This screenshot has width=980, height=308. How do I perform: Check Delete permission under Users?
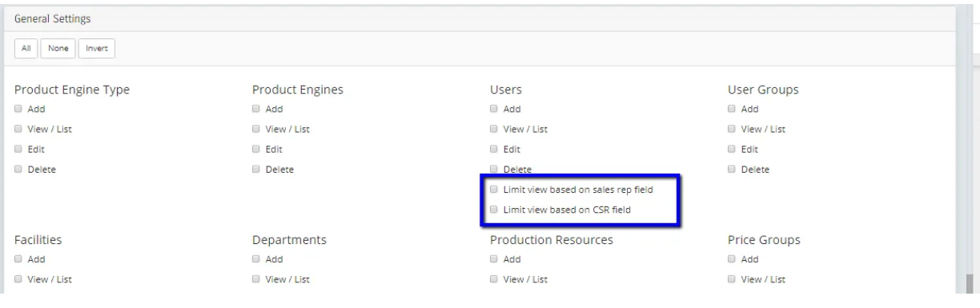[494, 169]
